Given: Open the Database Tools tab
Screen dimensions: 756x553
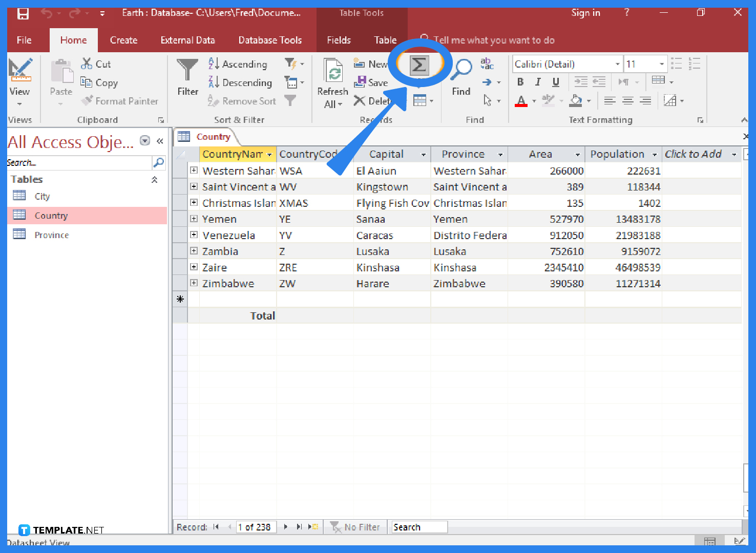Looking at the screenshot, I should pos(270,40).
